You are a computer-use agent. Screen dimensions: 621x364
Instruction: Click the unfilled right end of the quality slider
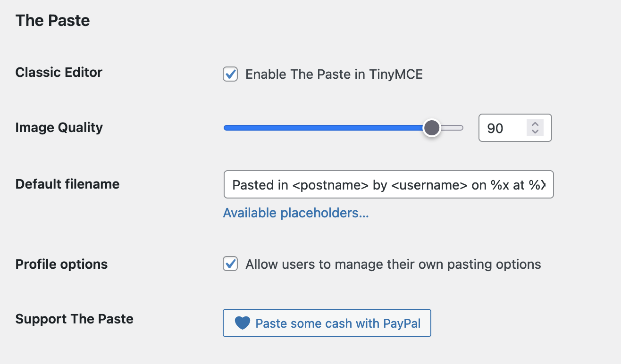point(452,128)
